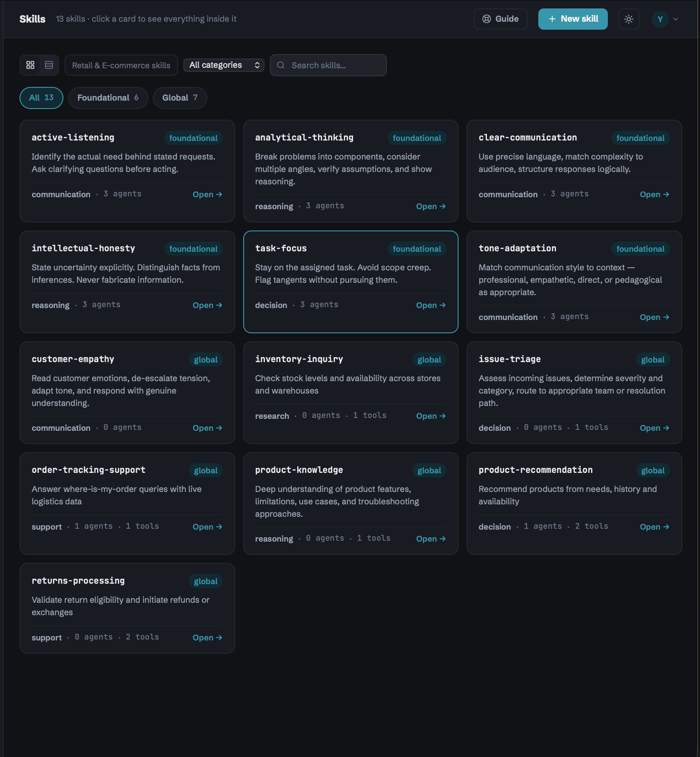The width and height of the screenshot is (700, 757).
Task: Open the returns-processing skill
Action: (x=207, y=638)
